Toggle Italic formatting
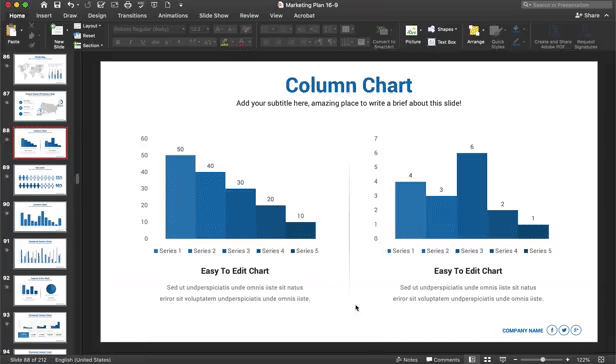 click(x=130, y=42)
